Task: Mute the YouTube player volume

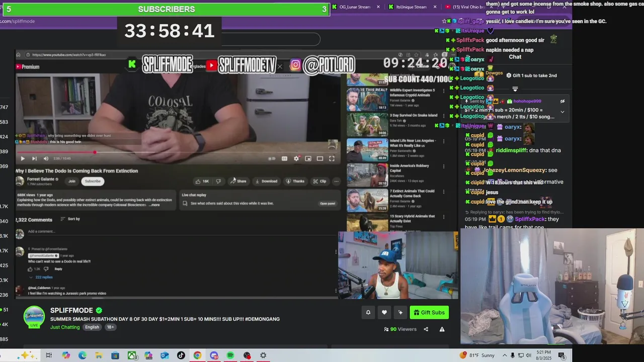Action: click(x=46, y=158)
